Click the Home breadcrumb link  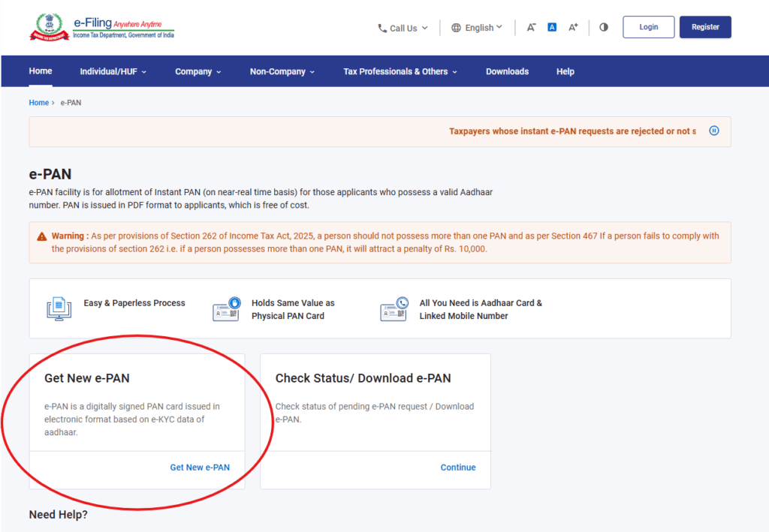coord(39,102)
